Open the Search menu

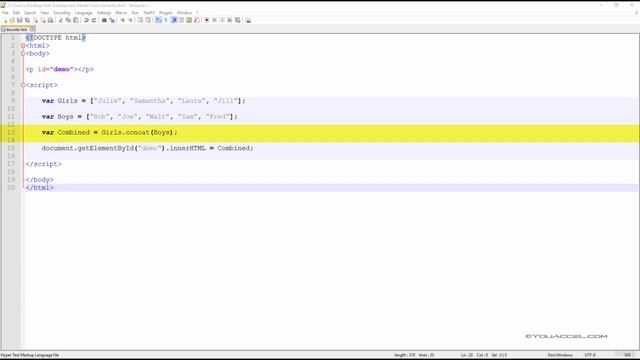point(30,13)
